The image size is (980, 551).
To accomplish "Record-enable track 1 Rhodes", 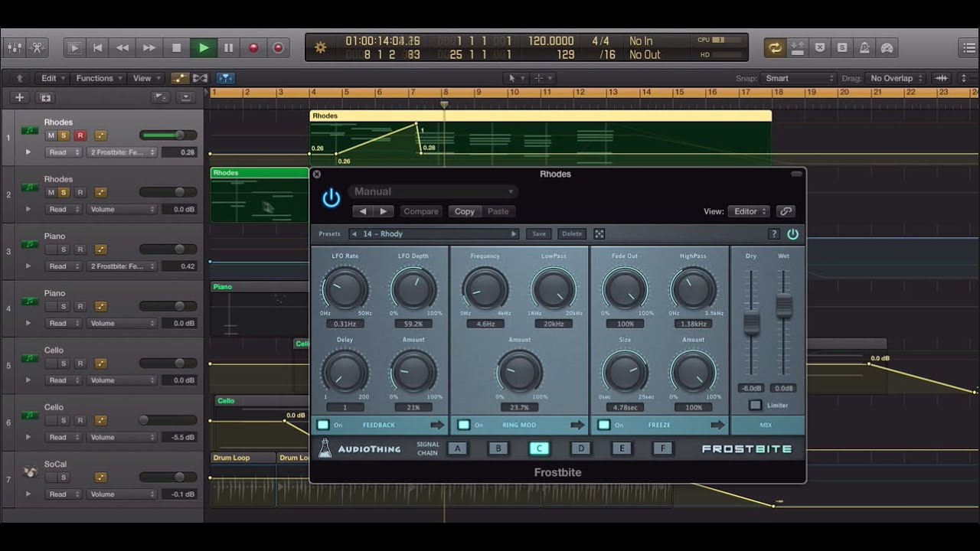I will click(x=80, y=135).
